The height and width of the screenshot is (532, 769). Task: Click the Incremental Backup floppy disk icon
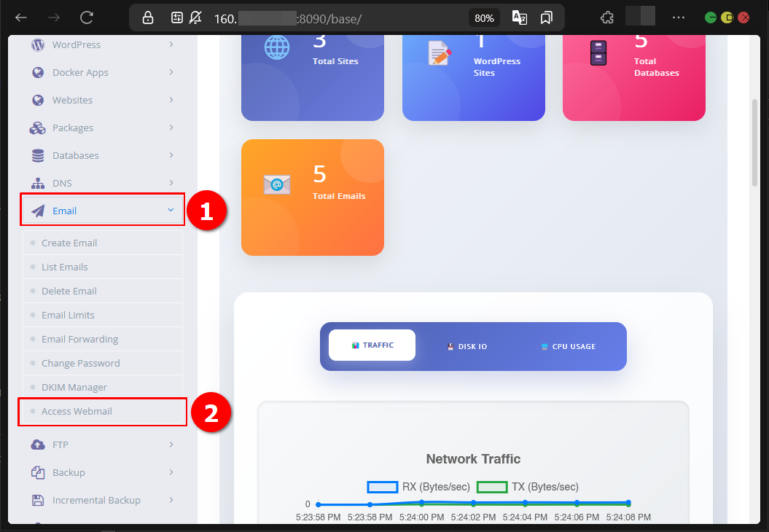pos(38,500)
